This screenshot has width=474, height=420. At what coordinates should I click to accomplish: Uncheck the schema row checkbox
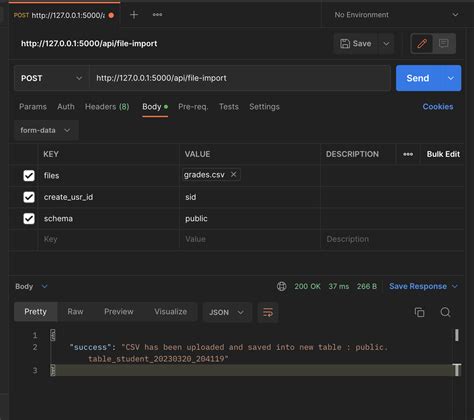pos(29,219)
